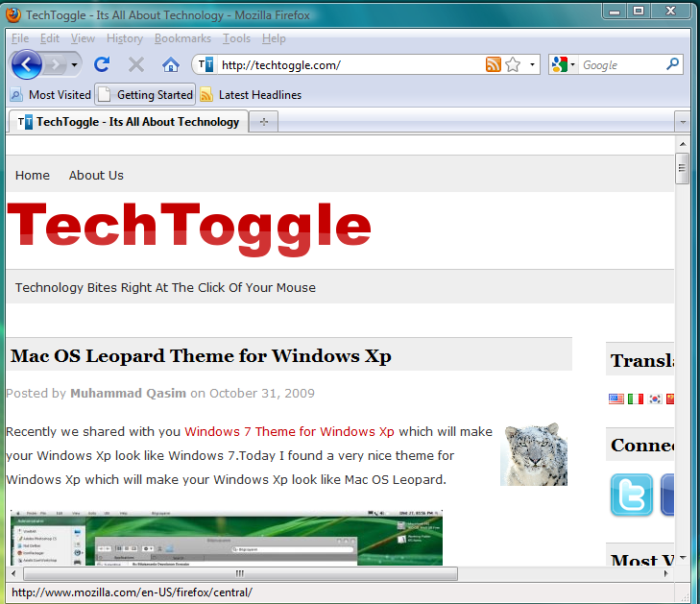Screen dimensions: 700x604
Task: Open the List all tabs dropdown
Action: [683, 122]
